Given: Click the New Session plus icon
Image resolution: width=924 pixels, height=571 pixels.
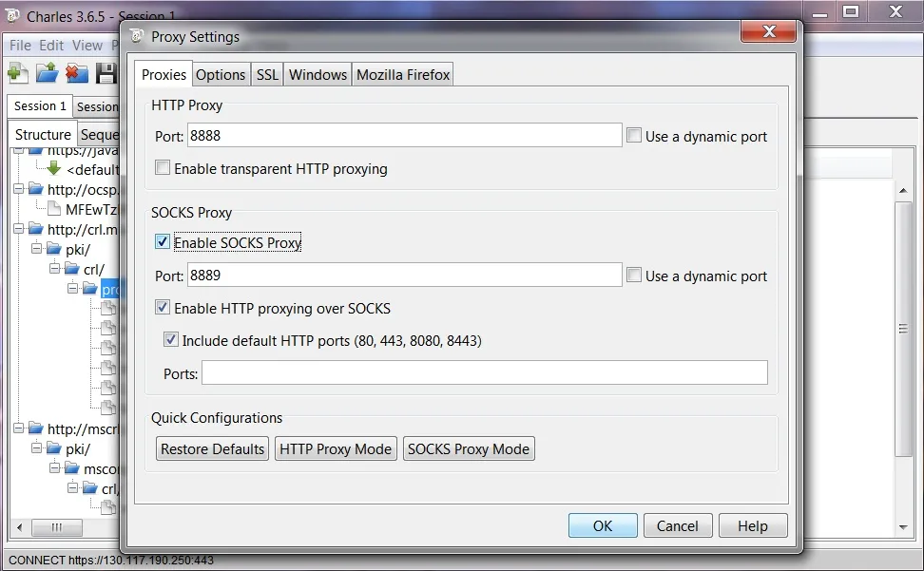Looking at the screenshot, I should [18, 73].
